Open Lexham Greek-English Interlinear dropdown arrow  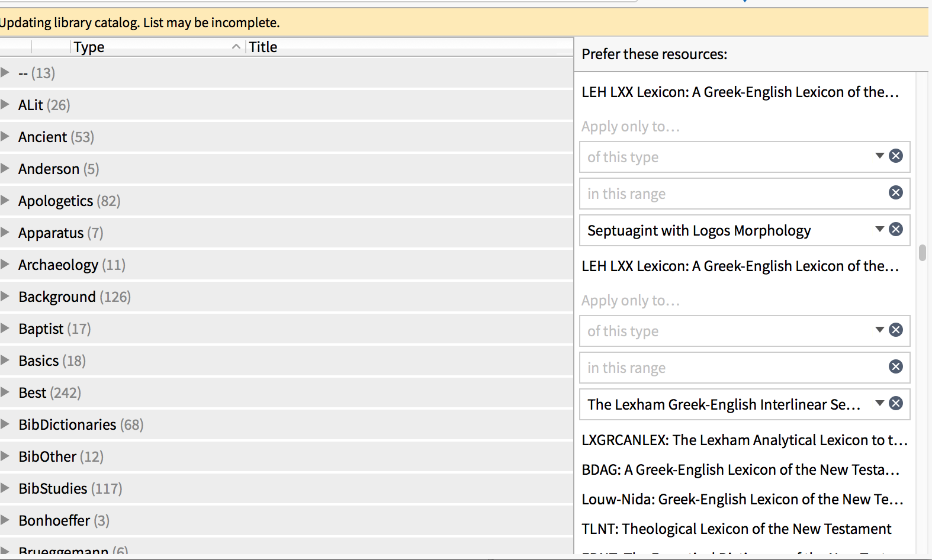880,403
